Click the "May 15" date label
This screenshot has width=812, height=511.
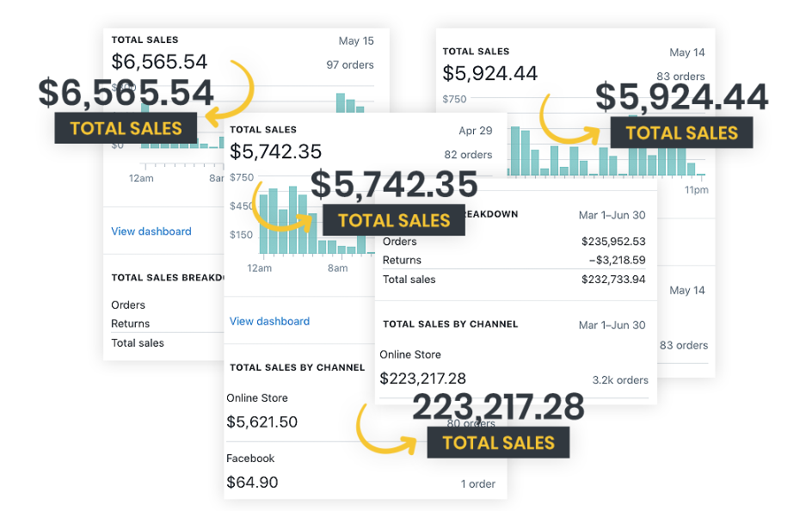tap(356, 41)
